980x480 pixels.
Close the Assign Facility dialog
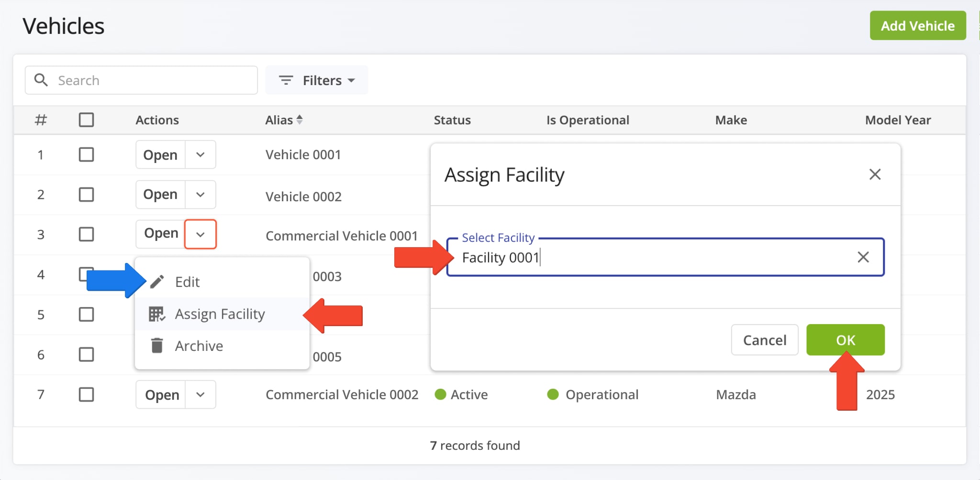(x=875, y=175)
